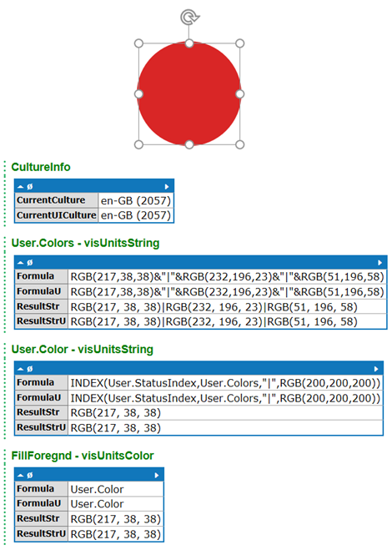Viewport: 392px width, 550px height.
Task: Collapse the User.Color table with the up arrow
Action: point(21,369)
